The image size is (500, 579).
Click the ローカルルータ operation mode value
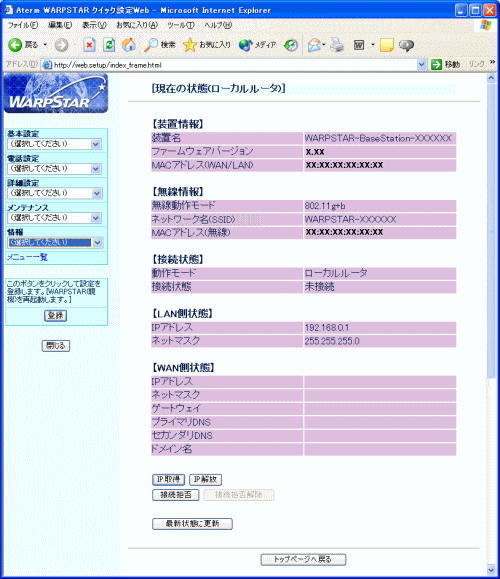tap(336, 273)
